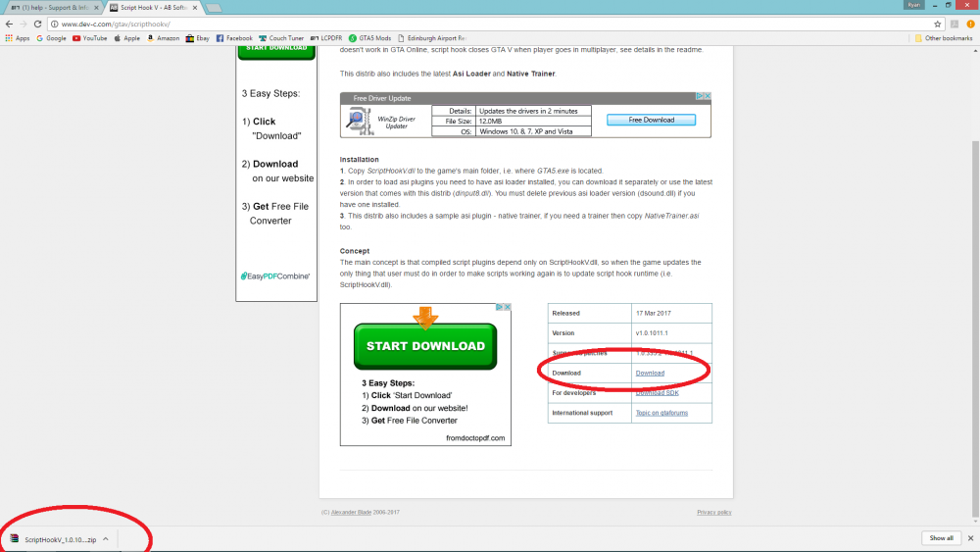Screen dimensions: 980x552
Task: Click the Download link in the table
Action: pos(650,373)
